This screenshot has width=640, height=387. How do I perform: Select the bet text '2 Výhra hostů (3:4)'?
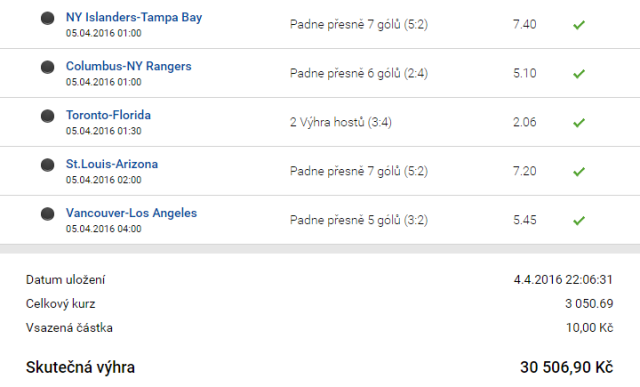[341, 122]
